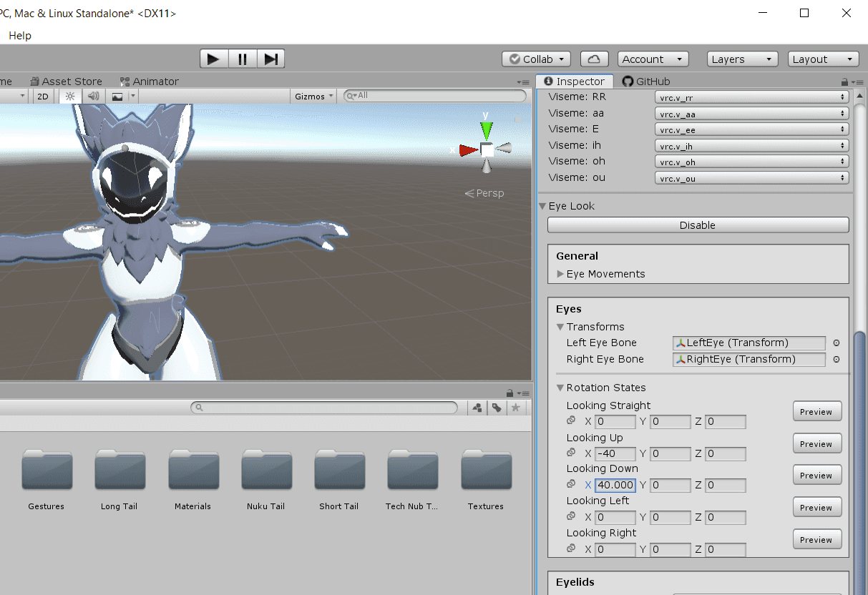Collapse the Transforms foldout

click(560, 327)
